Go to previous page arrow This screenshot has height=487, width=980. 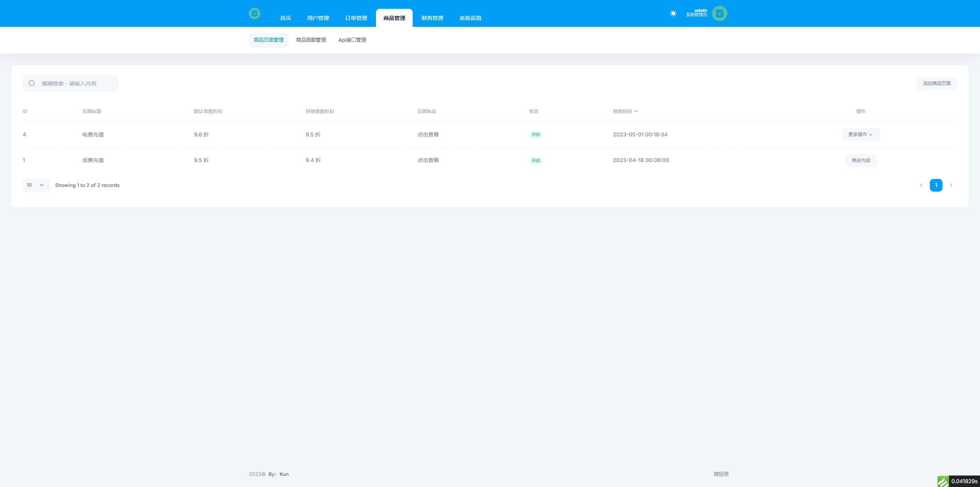[921, 185]
